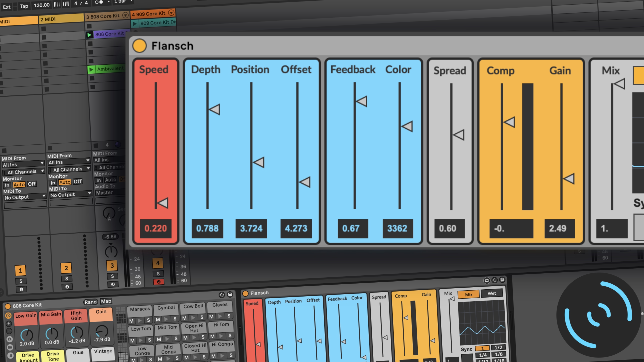Image resolution: width=644 pixels, height=362 pixels.
Task: Solo track 3 with S button
Action: click(x=112, y=276)
